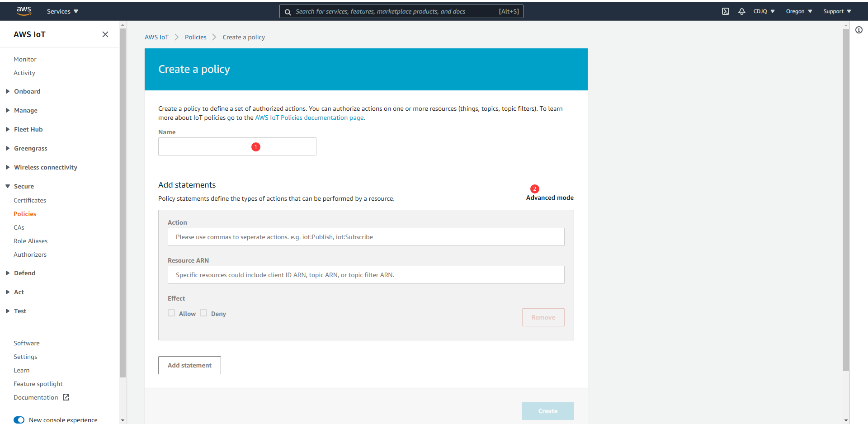Collapse the Secure section
The width and height of the screenshot is (868, 424).
(19, 186)
